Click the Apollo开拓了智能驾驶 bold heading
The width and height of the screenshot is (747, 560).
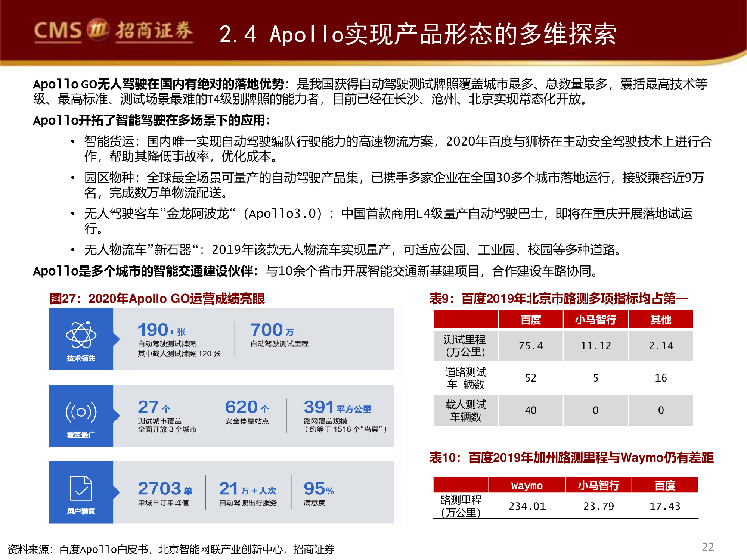point(152,120)
